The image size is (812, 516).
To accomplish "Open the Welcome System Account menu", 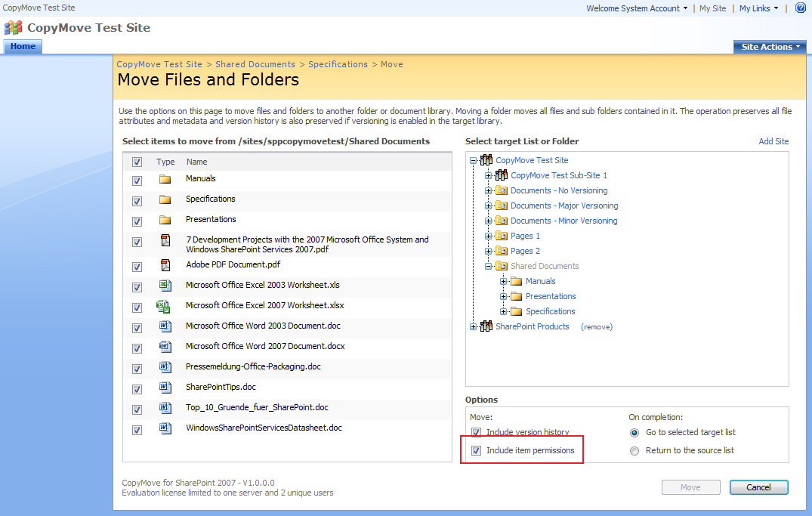I will click(x=637, y=8).
